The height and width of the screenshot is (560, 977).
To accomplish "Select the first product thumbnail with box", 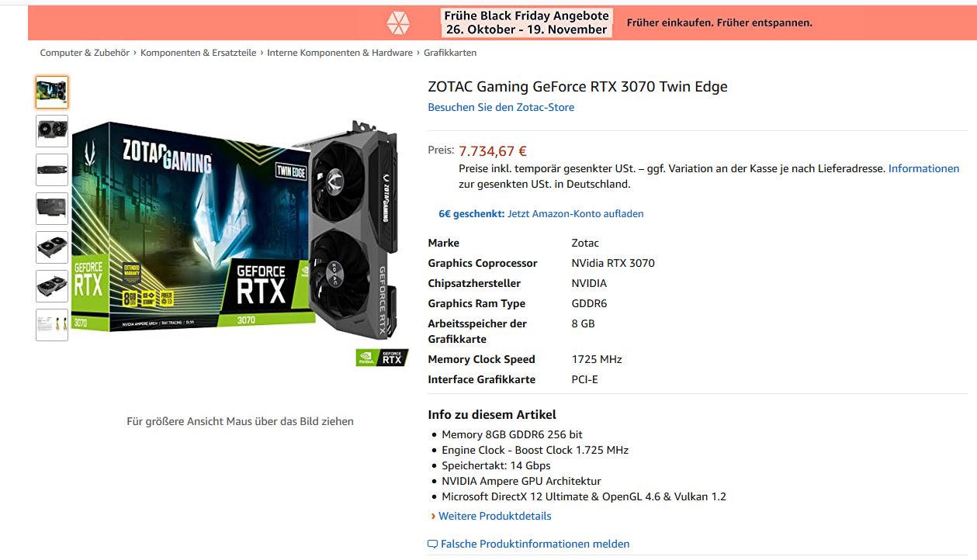I will click(52, 92).
